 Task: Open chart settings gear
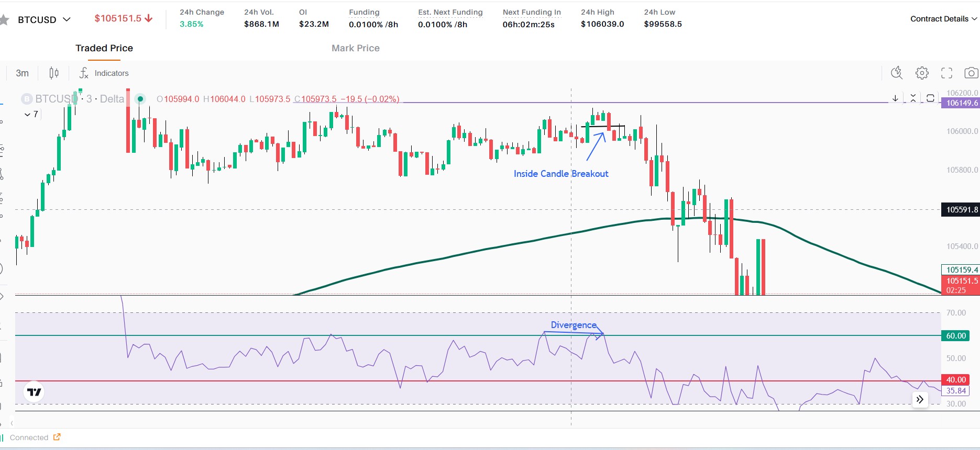[922, 73]
